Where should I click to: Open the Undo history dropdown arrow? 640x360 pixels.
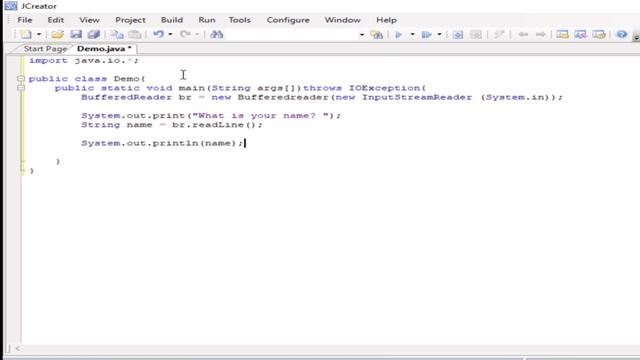(170, 35)
